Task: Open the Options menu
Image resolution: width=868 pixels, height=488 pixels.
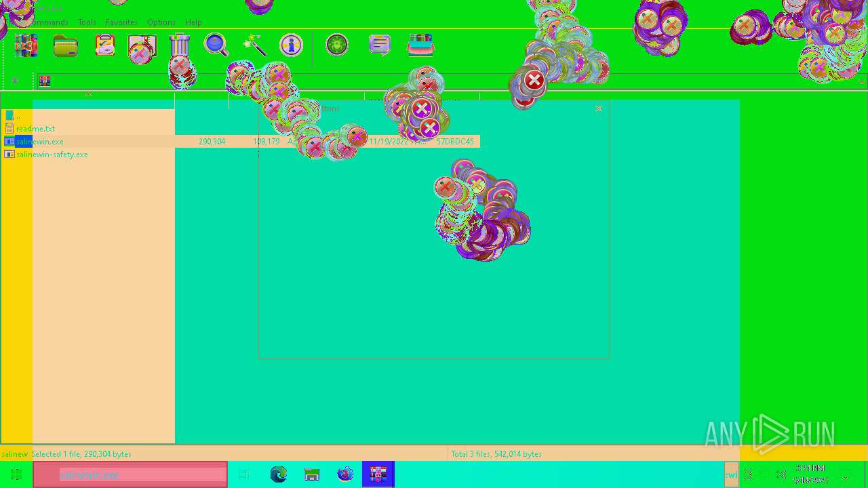Action: (x=161, y=22)
